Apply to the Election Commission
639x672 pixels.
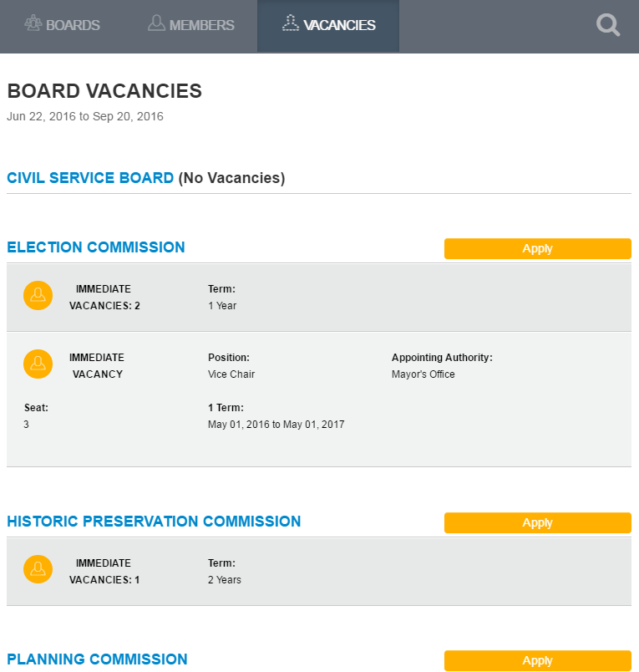tap(537, 248)
